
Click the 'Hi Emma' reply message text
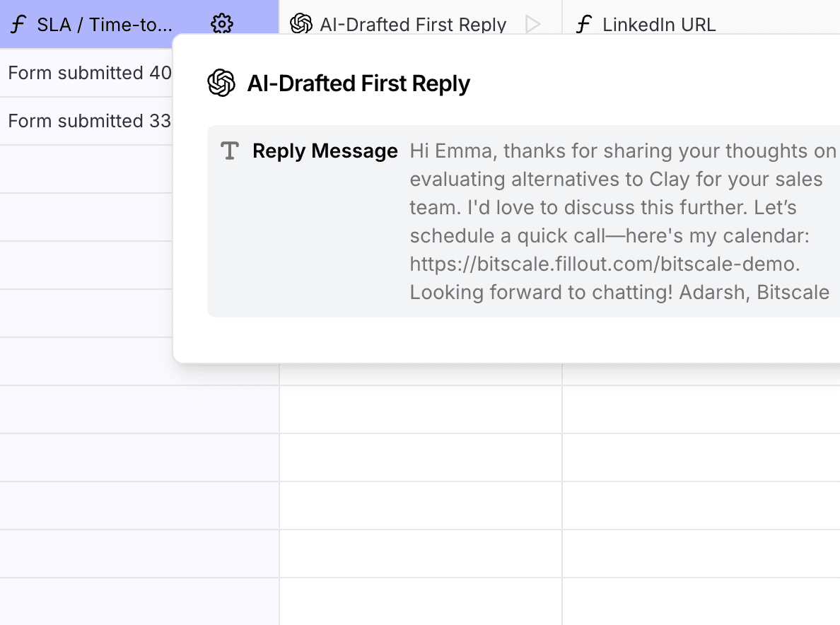tap(622, 222)
